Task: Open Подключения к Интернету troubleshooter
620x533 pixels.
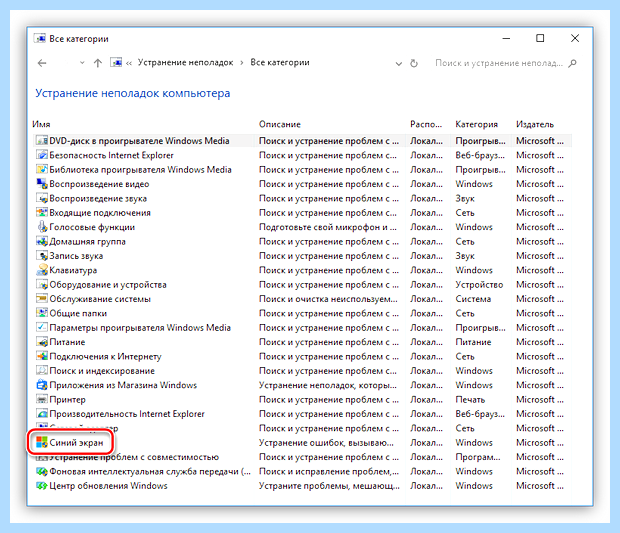Action: [x=105, y=356]
